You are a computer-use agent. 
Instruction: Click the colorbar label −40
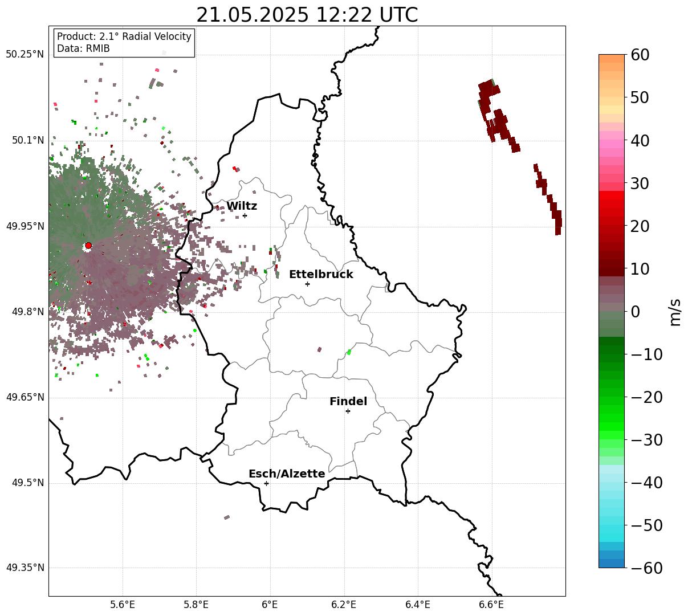point(646,483)
